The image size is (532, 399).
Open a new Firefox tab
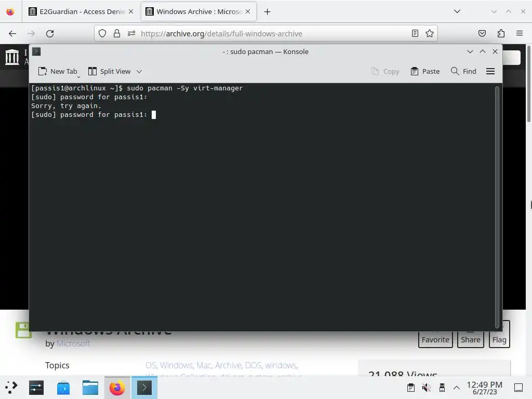pyautogui.click(x=268, y=12)
